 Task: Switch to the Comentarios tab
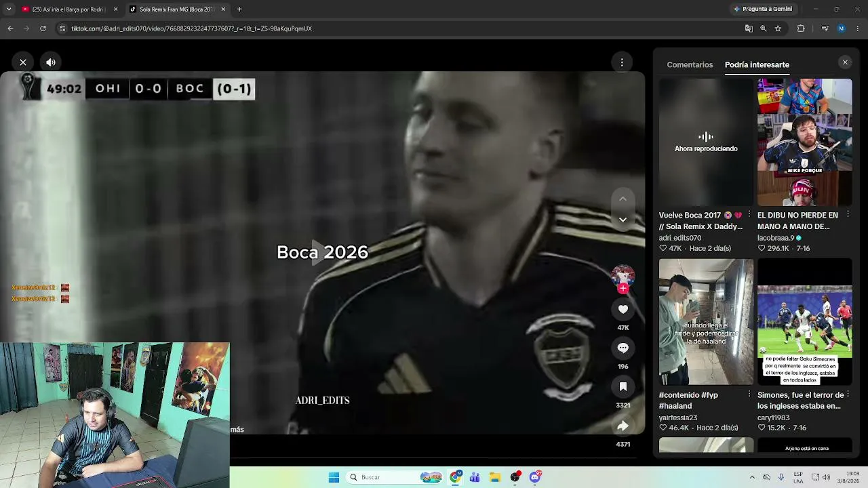pyautogui.click(x=690, y=64)
